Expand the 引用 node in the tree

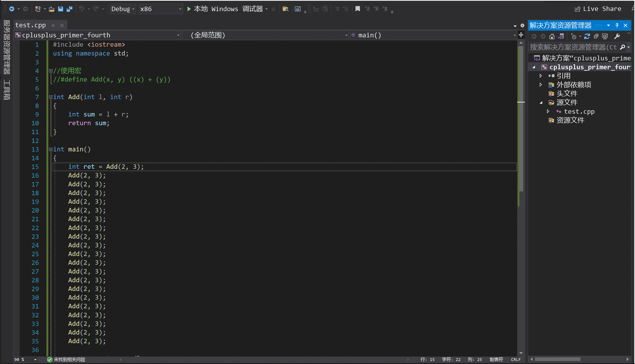point(541,76)
